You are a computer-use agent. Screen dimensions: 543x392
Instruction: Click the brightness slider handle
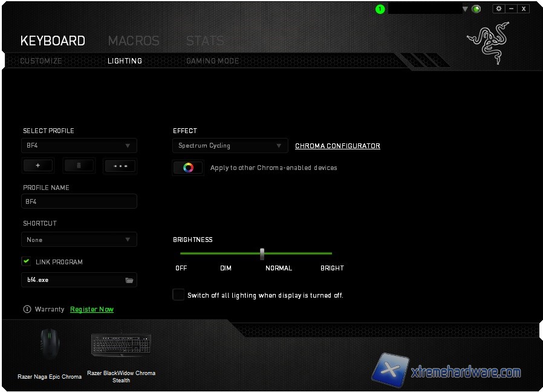coord(262,253)
